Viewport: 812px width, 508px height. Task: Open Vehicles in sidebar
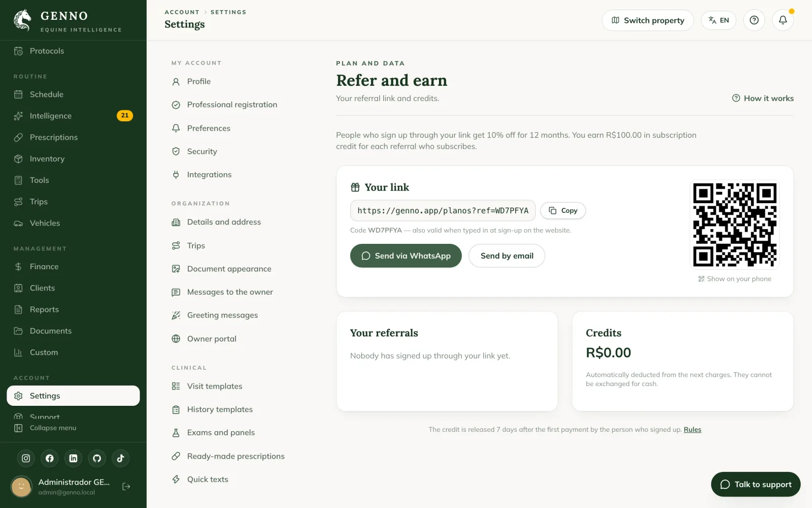[73, 223]
